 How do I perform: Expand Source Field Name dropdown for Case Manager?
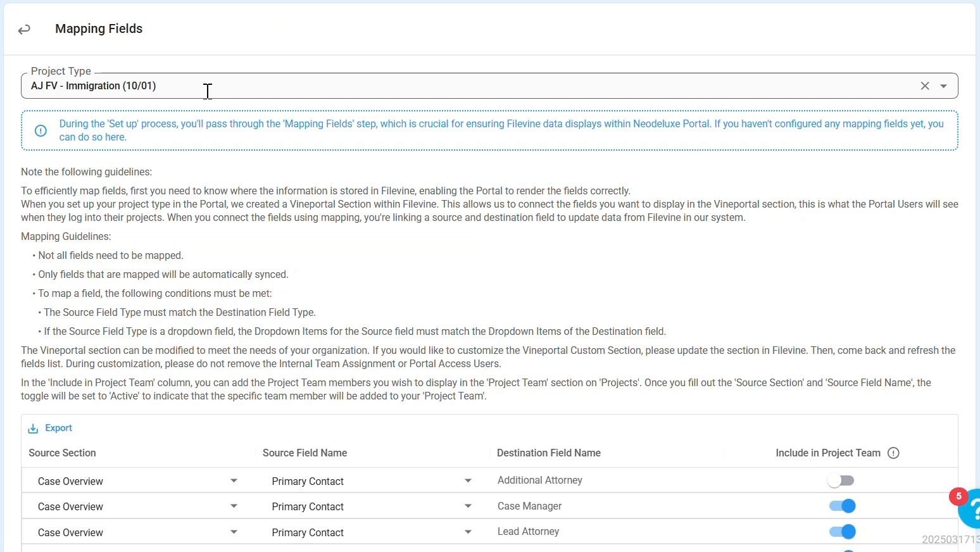[x=468, y=506]
